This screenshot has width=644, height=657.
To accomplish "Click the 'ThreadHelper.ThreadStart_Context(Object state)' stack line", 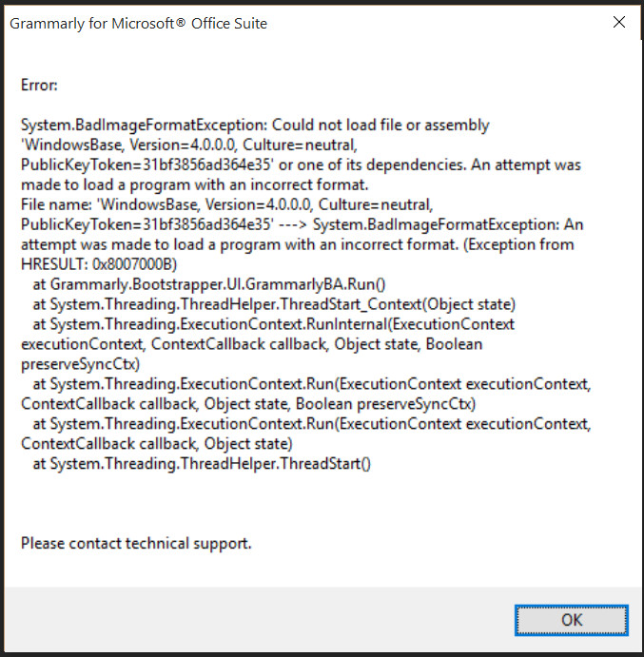I will click(274, 304).
